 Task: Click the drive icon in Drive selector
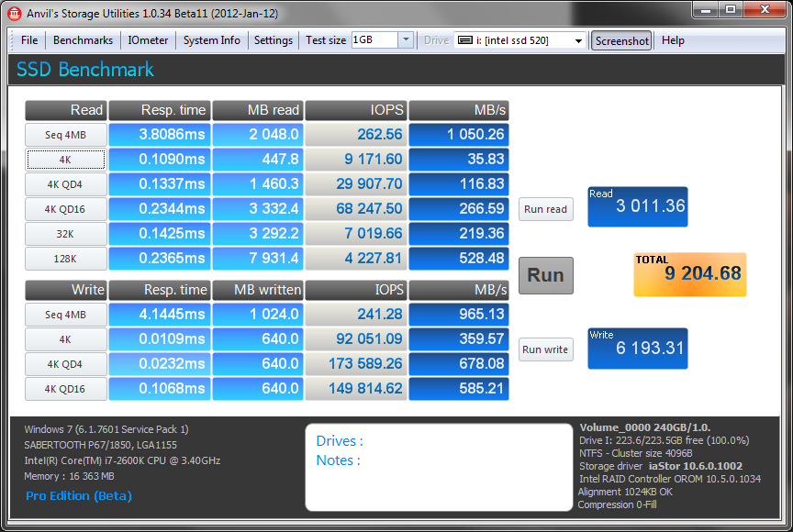click(464, 40)
